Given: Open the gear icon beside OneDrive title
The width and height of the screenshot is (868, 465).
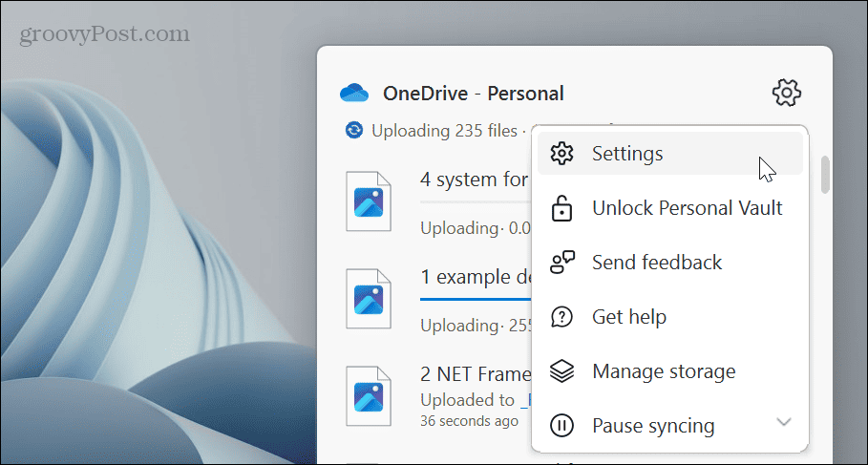Looking at the screenshot, I should click(786, 93).
